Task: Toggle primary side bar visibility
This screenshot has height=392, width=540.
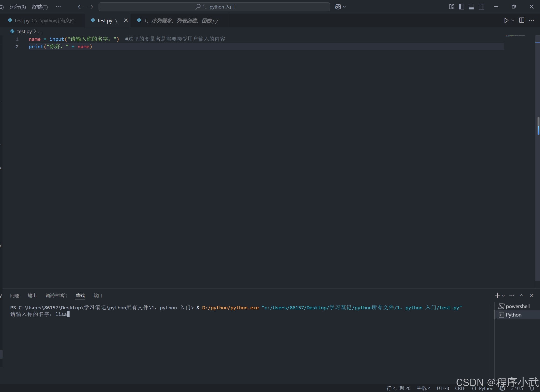Action: point(461,7)
